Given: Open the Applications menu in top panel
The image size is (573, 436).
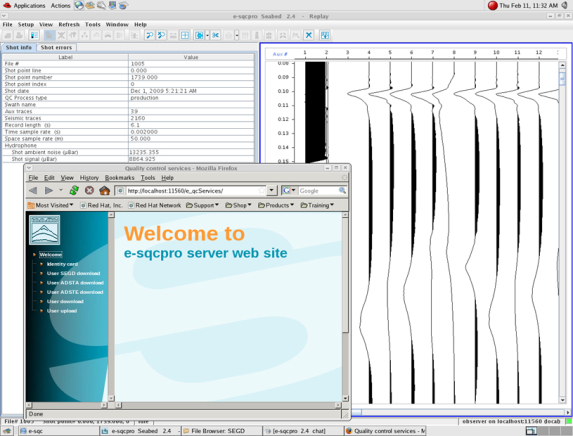Looking at the screenshot, I should (x=29, y=5).
